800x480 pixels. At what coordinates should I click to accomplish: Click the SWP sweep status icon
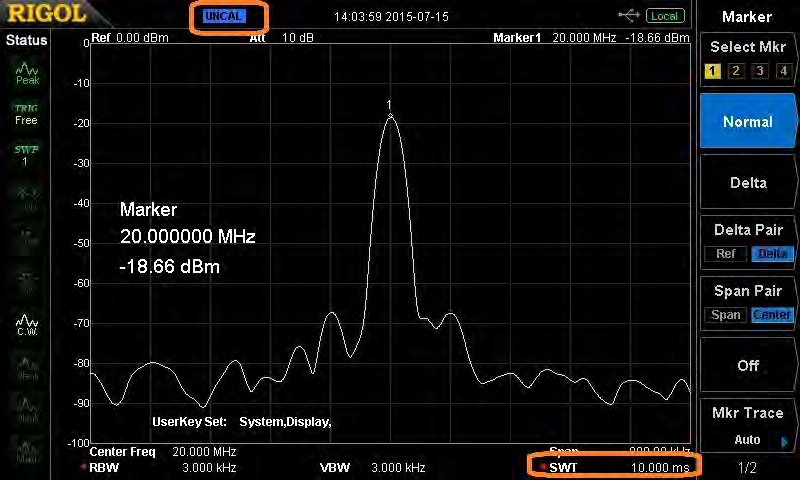pos(26,155)
